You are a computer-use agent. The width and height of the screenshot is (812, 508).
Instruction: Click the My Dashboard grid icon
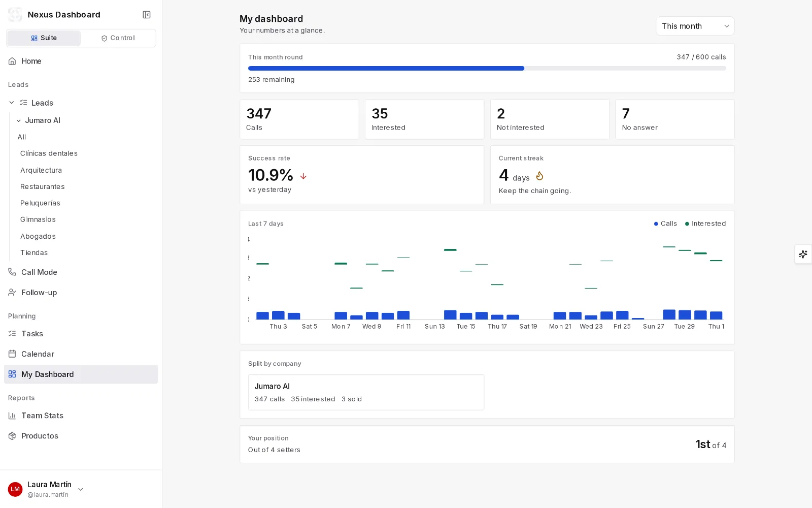pos(12,374)
